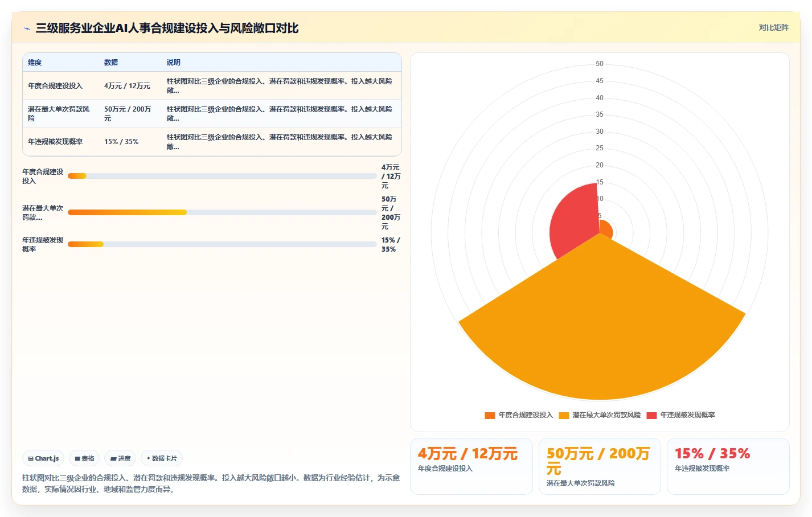Select the 数据卡片 tag chip

click(162, 458)
